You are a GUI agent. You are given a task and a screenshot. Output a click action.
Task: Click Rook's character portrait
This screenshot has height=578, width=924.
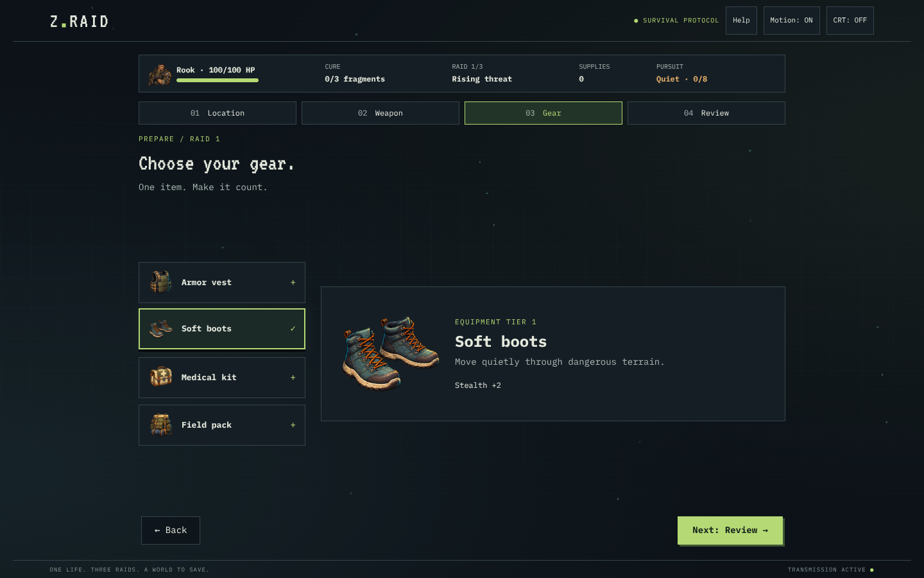point(160,74)
